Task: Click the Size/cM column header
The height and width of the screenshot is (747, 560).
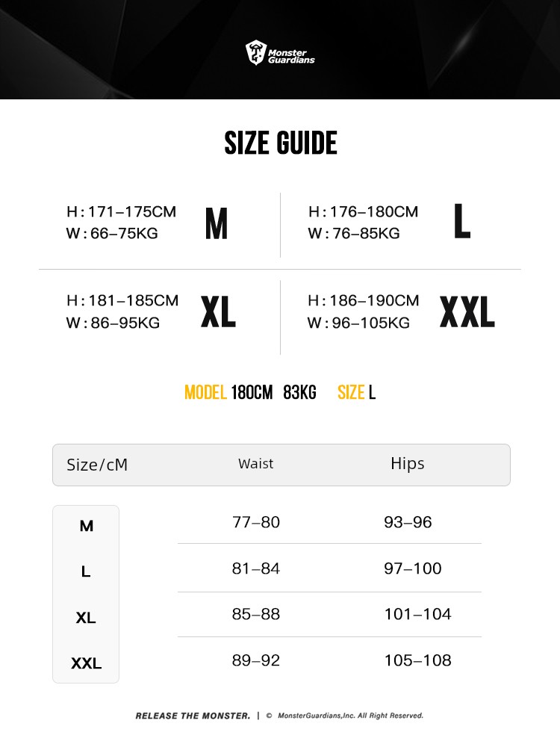Action: 97,465
